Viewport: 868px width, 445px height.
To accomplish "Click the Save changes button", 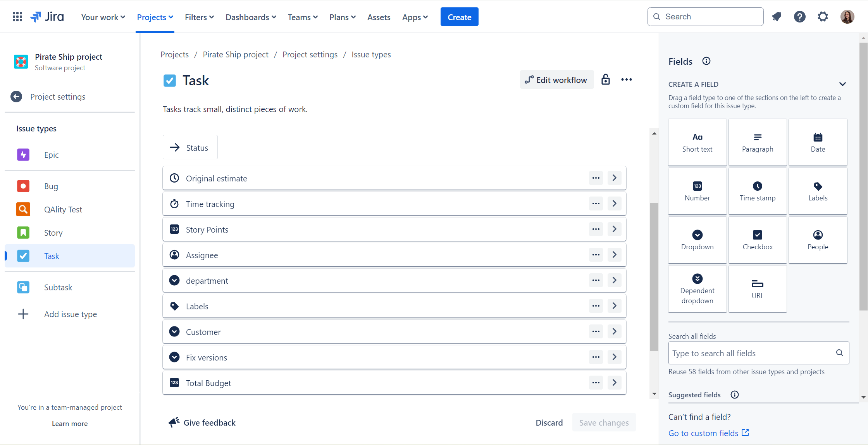I will [x=604, y=423].
